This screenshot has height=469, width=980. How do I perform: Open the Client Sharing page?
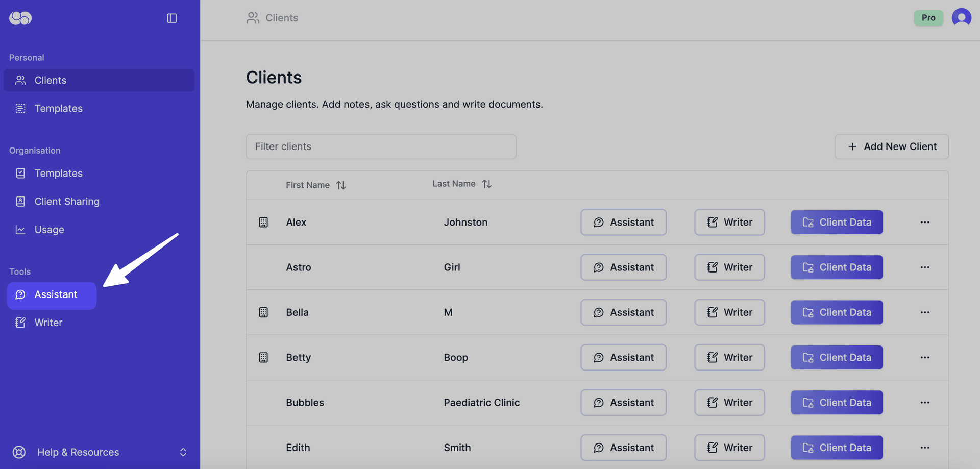click(x=67, y=201)
